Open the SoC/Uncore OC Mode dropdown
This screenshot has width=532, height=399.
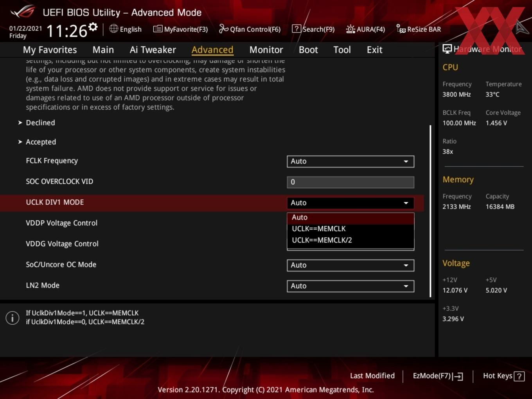click(350, 265)
